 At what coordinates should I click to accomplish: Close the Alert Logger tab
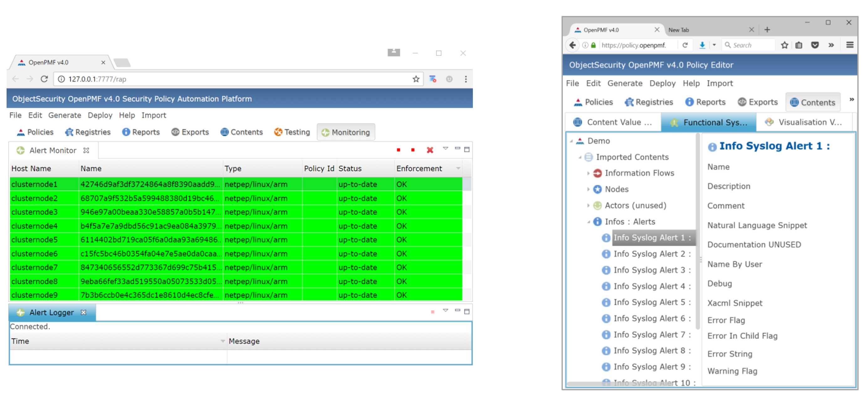(x=84, y=312)
